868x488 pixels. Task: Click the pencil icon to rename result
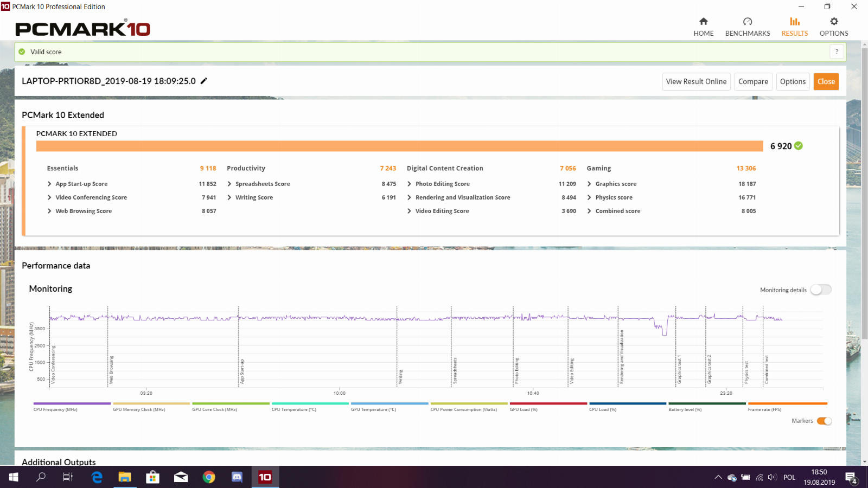(x=204, y=81)
